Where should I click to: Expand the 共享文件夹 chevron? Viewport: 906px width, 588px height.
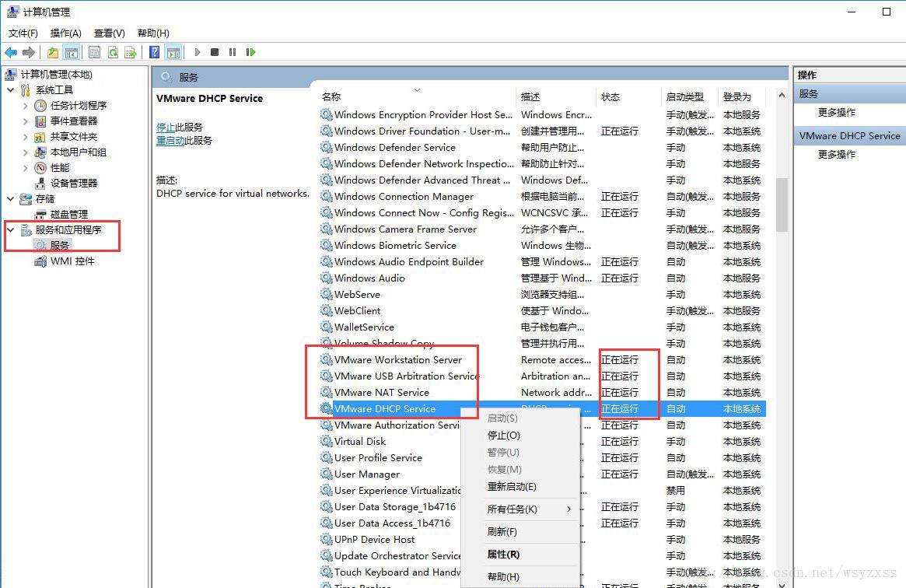[x=25, y=137]
